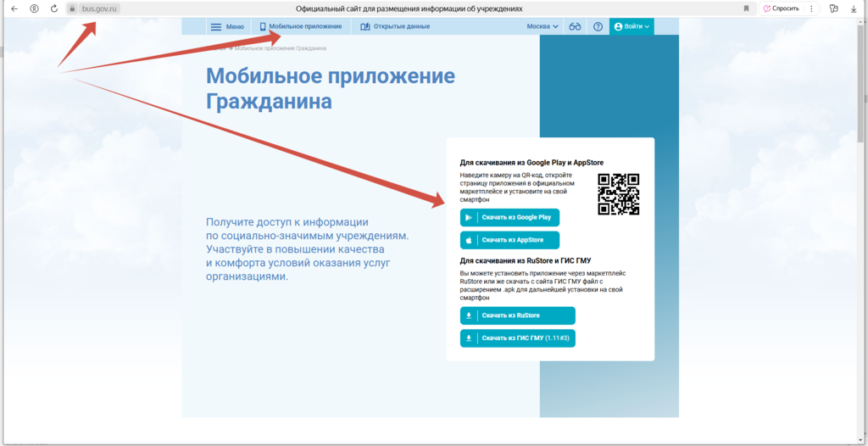This screenshot has height=446, width=868.
Task: Click the bookmark icon in address bar
Action: point(746,8)
